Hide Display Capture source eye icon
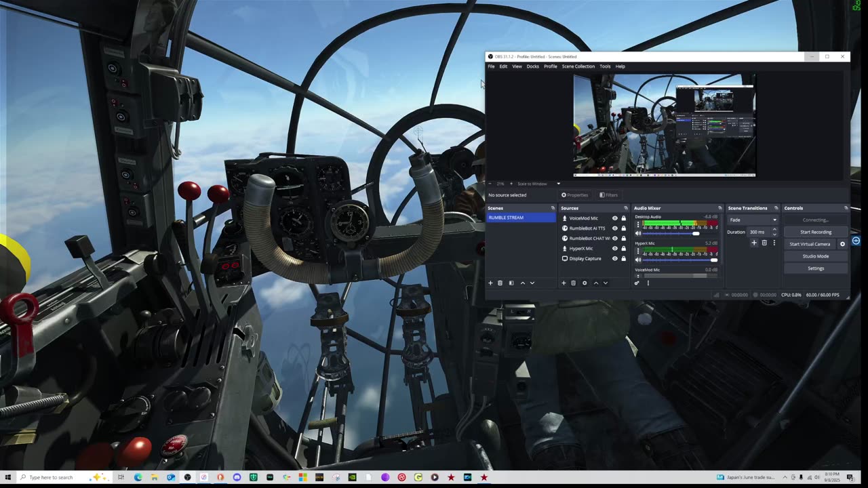868x488 pixels. coord(615,259)
